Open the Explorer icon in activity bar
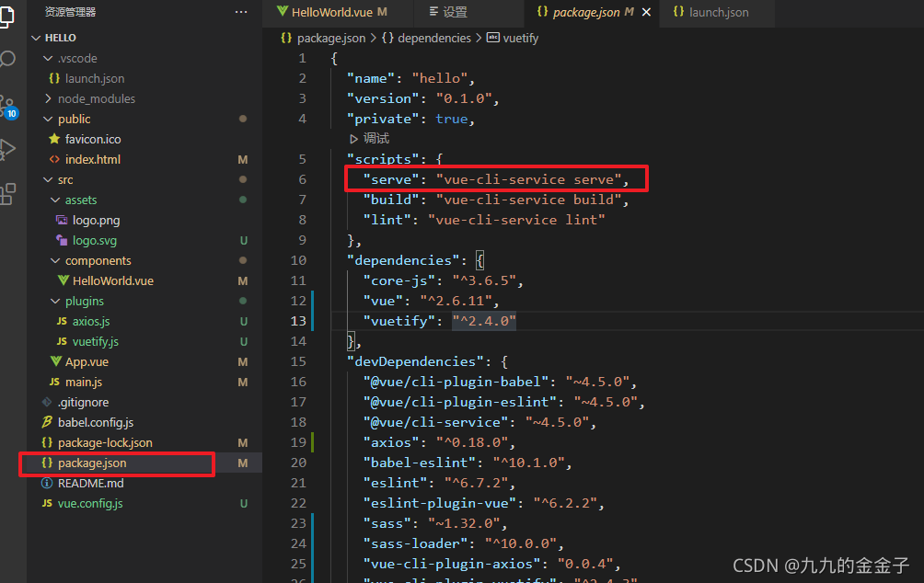924x583 pixels. [x=9, y=17]
